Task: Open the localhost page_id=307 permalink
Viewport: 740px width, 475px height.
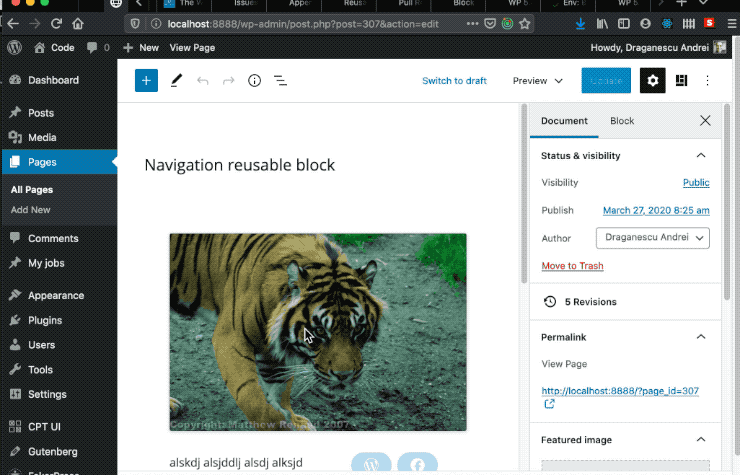Action: click(620, 391)
